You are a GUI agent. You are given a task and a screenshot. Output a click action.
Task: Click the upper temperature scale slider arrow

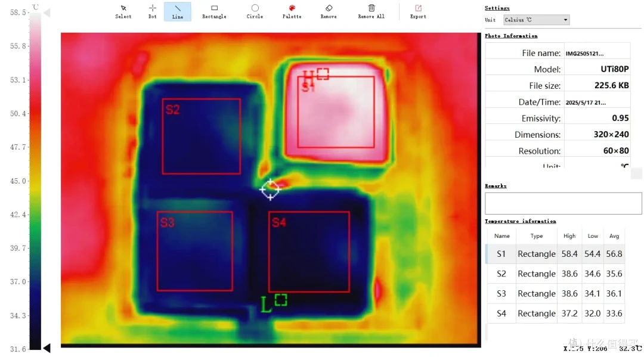[x=47, y=13]
